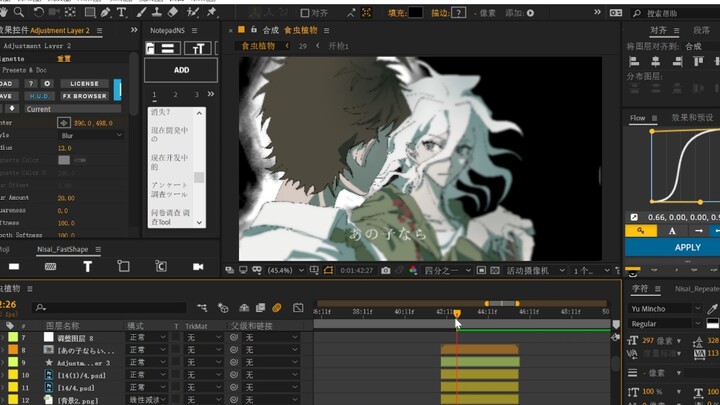
Task: Toggle the 3D glasses view icon
Action: pos(257,270)
